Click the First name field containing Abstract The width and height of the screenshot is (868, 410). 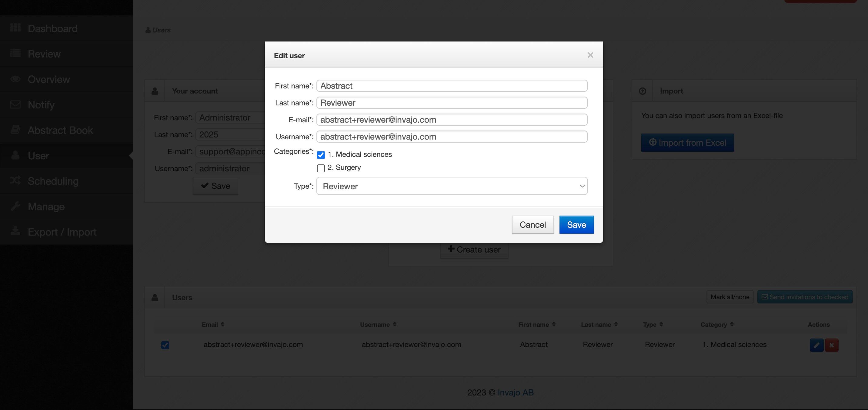452,86
